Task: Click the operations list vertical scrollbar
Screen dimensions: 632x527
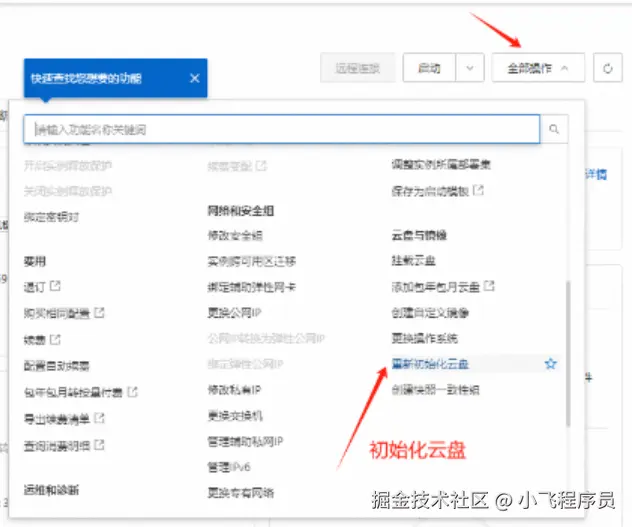Action: 568,353
